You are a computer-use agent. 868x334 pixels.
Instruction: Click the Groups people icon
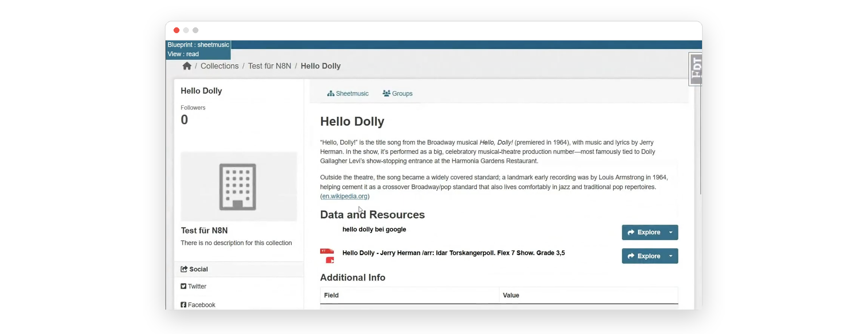(x=386, y=93)
